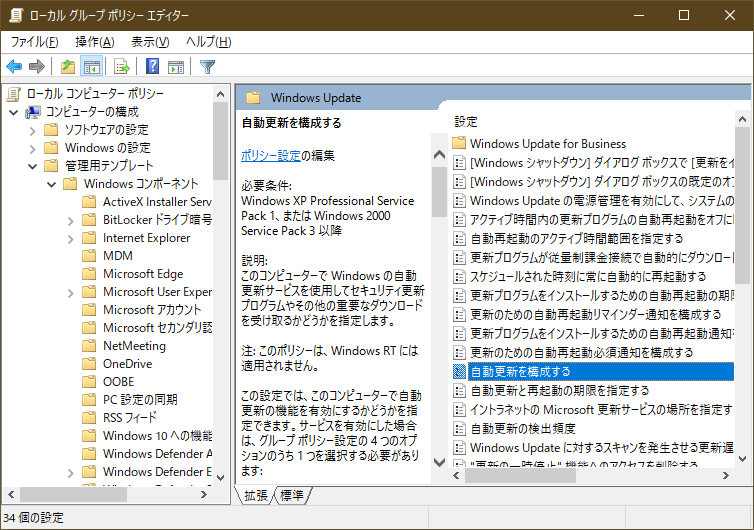This screenshot has width=754, height=530.
Task: Toggle the show/hide action pane icon
Action: click(176, 66)
